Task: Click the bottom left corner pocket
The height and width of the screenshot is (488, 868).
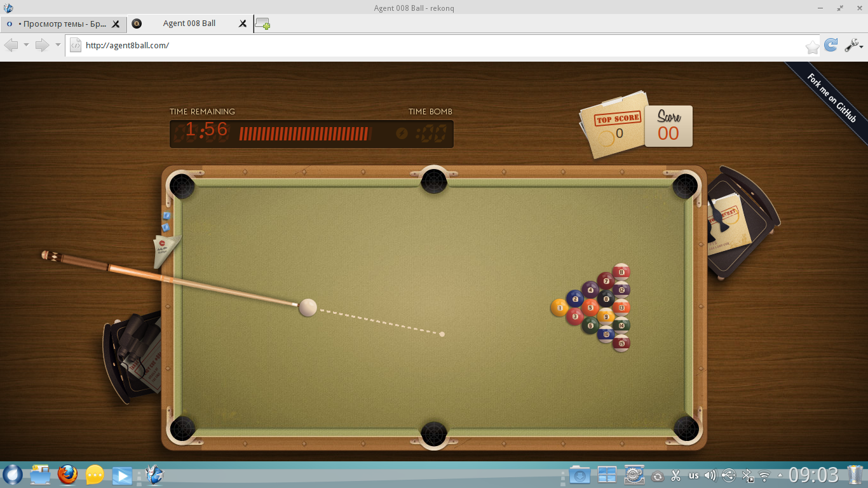Action: tap(182, 429)
